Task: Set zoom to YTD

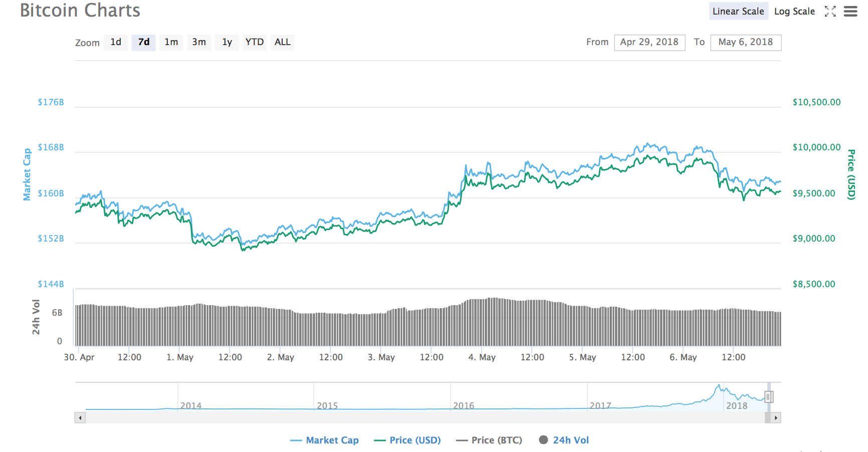Action: pos(255,42)
